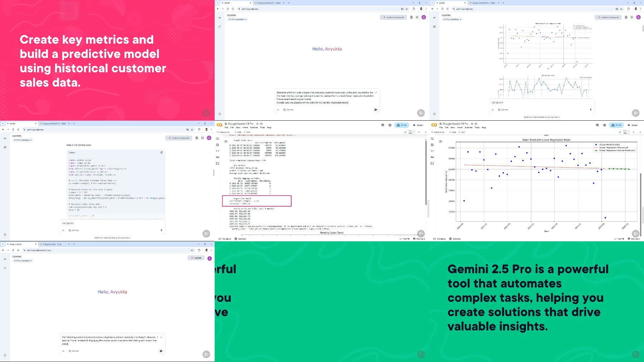The height and width of the screenshot is (362, 644).
Task: Open the Gemini button in the regression-output Colab header
Action: (418, 125)
